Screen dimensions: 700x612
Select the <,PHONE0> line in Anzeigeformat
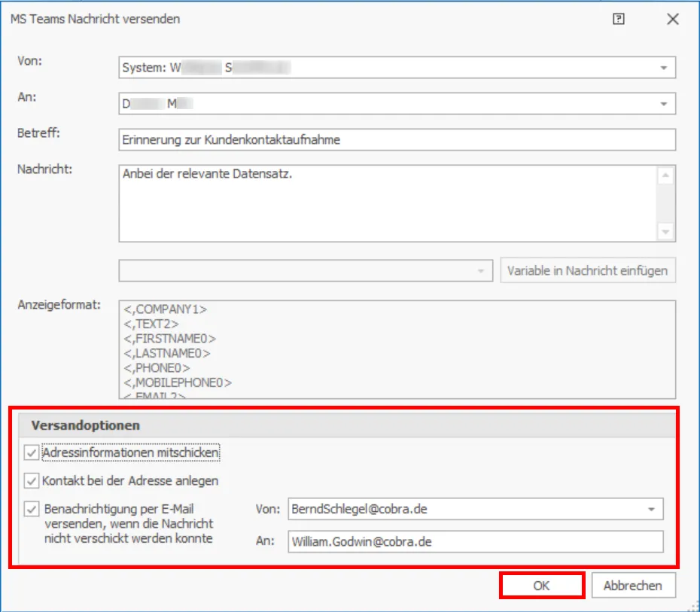[157, 368]
